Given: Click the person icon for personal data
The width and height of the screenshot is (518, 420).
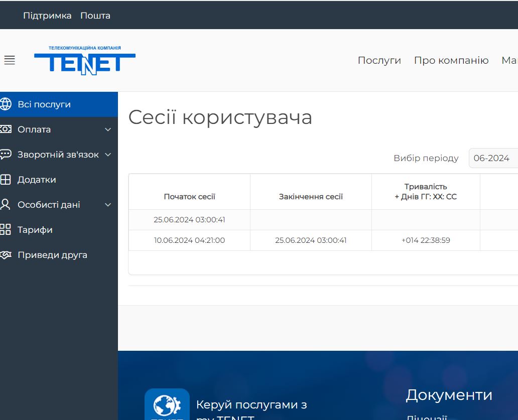Looking at the screenshot, I should click(x=6, y=205).
